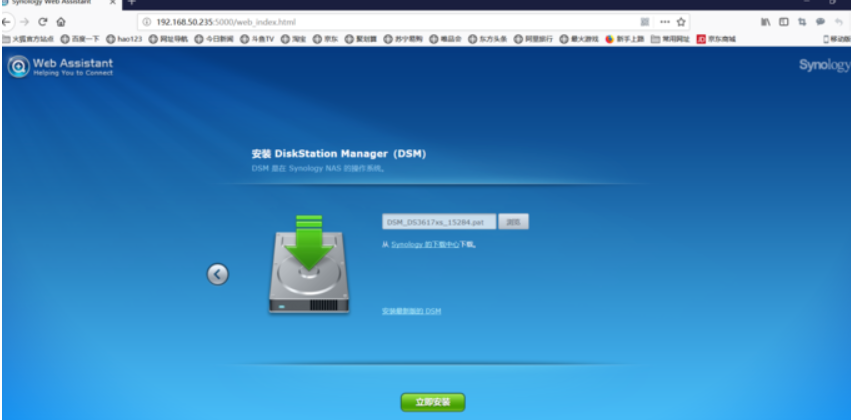
Task: Open the 京东 bookmark
Action: [x=326, y=39]
